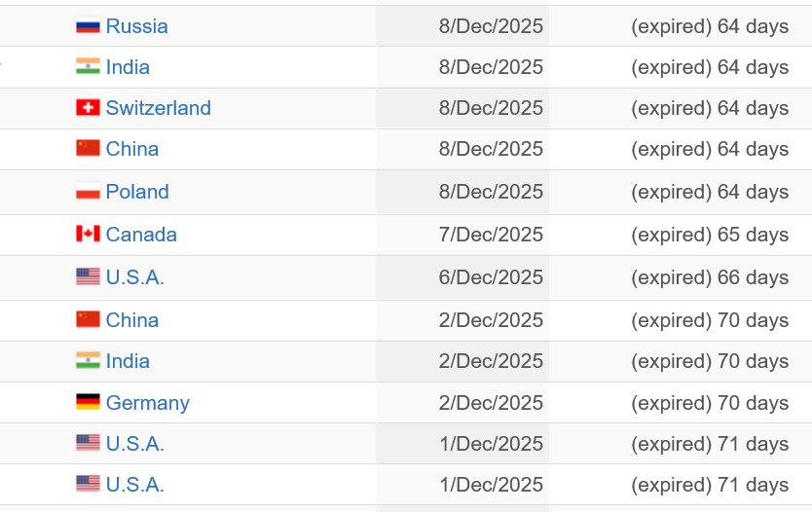
Task: Open the U.S.A. link dated 6/Dec/2025
Action: 134,277
